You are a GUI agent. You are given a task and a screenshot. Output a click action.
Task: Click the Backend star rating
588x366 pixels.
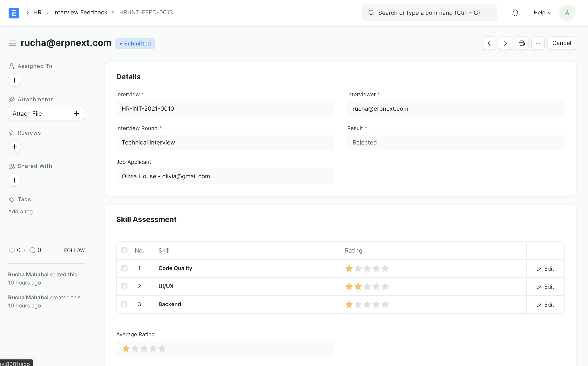coord(367,305)
